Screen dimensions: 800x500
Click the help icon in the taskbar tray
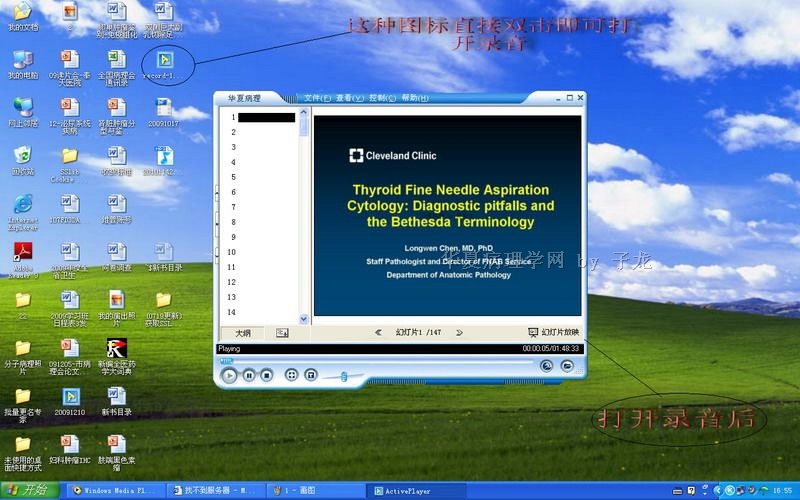click(691, 491)
